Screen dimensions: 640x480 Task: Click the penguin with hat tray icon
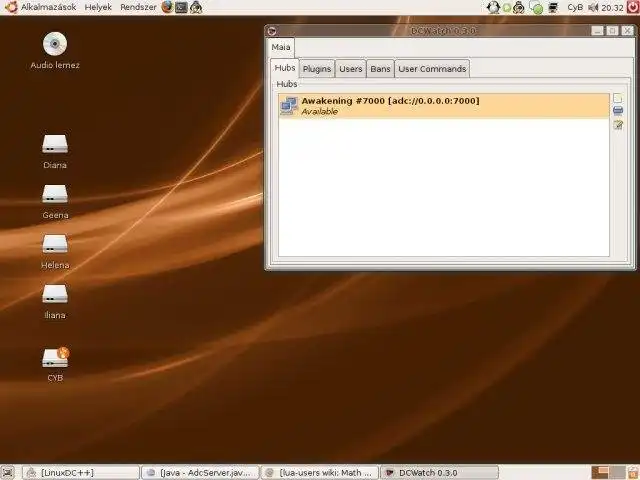coord(519,7)
